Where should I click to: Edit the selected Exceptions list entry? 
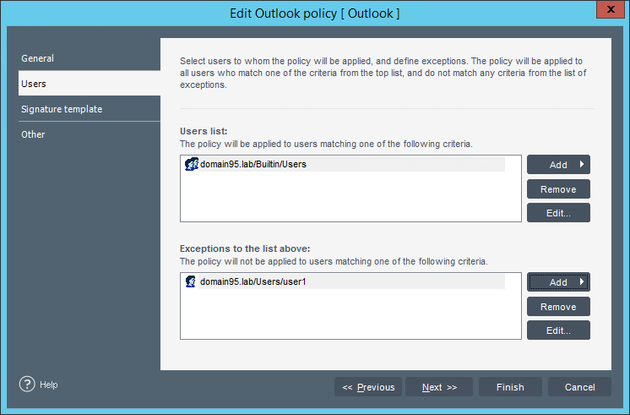[x=558, y=330]
